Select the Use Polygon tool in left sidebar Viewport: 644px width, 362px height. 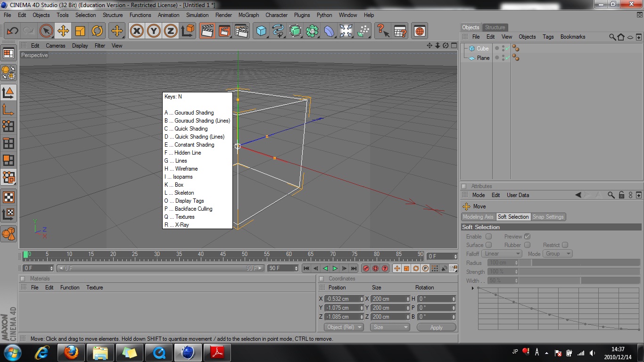[x=8, y=160]
